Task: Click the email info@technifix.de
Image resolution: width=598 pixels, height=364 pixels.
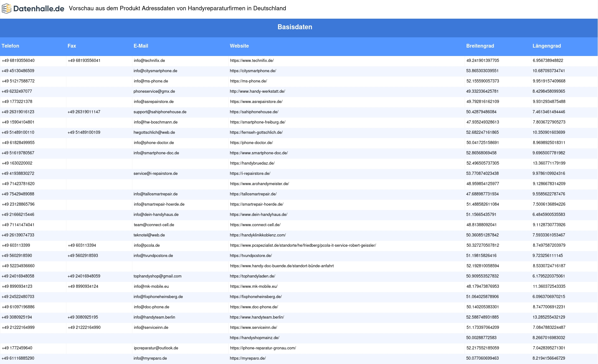Action: 149,61
